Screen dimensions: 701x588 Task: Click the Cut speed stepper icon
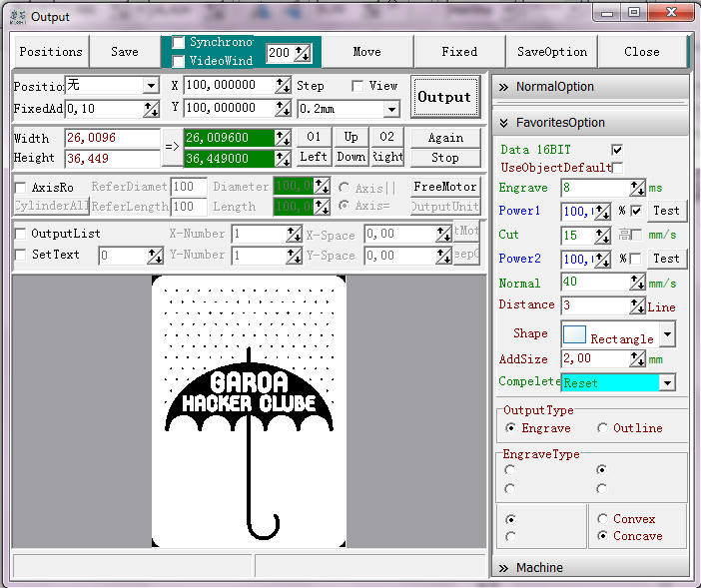tap(603, 236)
